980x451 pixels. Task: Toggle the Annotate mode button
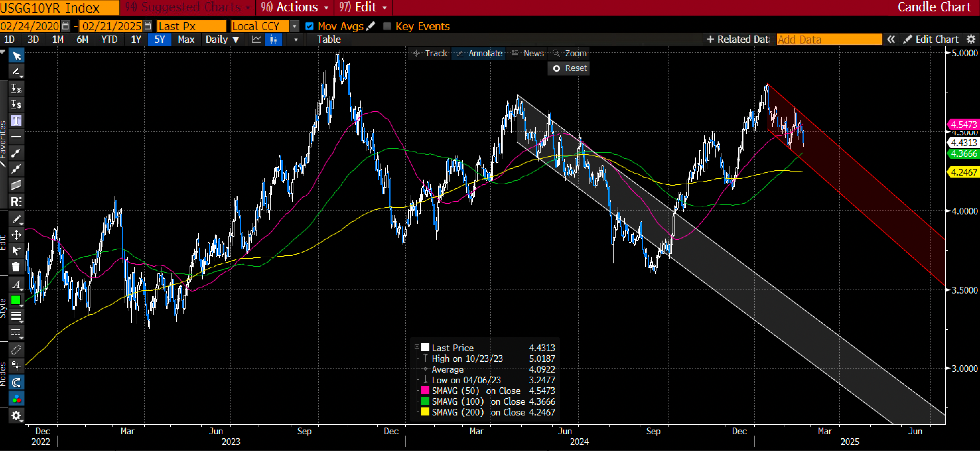click(479, 53)
